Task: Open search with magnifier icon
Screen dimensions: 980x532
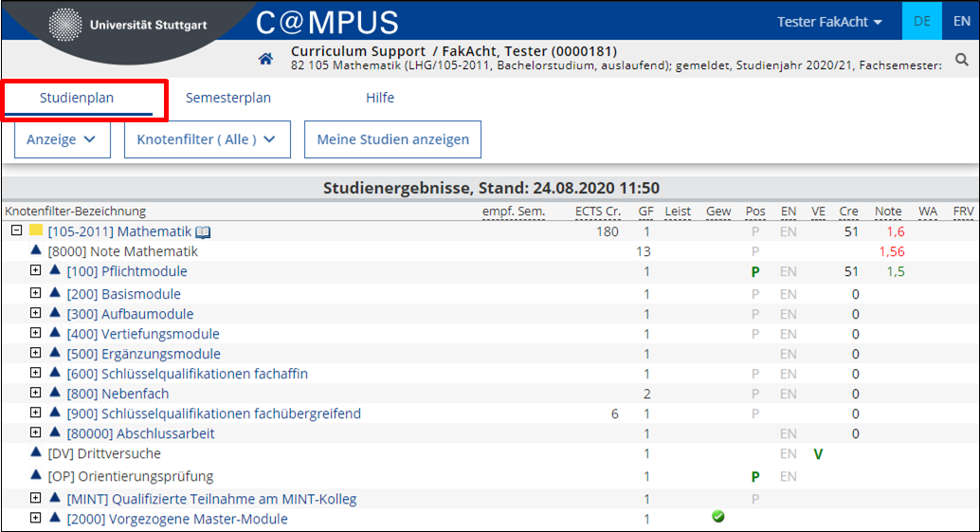Action: [x=962, y=60]
